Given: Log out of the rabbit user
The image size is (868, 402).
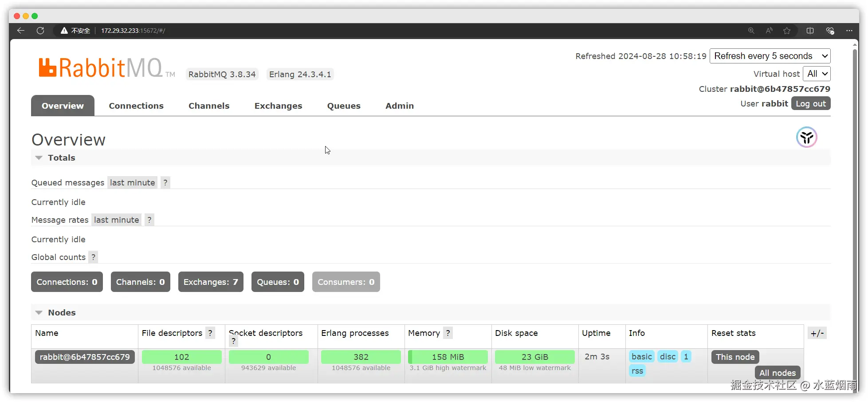Looking at the screenshot, I should tap(811, 103).
